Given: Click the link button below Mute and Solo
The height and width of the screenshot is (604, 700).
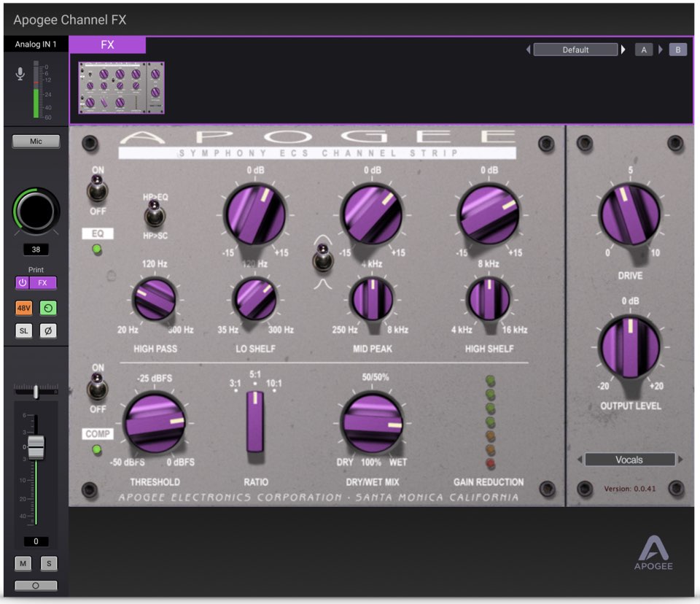Looking at the screenshot, I should tap(36, 586).
